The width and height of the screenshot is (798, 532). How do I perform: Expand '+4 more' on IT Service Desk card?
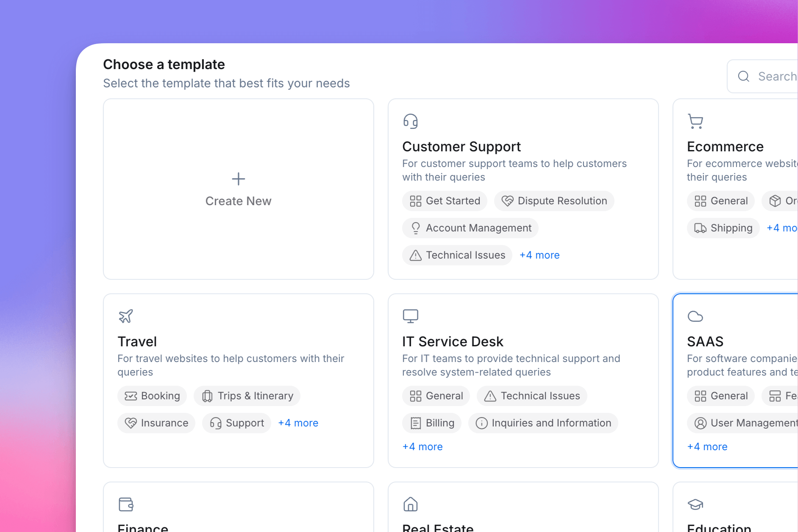tap(423, 447)
